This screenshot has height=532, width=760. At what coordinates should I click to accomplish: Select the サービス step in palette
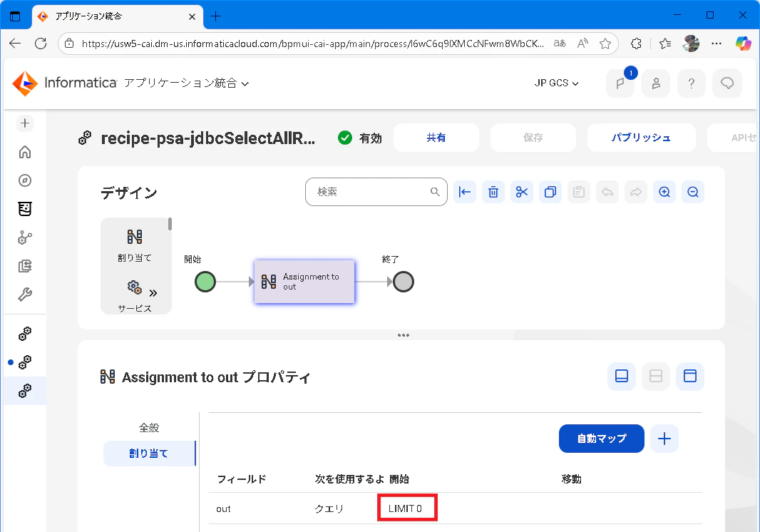(x=134, y=296)
